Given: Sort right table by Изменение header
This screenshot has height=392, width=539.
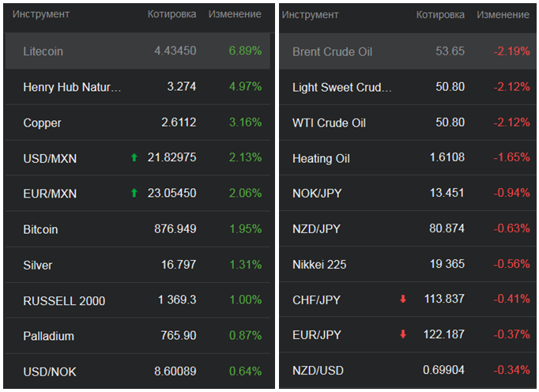Looking at the screenshot, I should point(503,14).
